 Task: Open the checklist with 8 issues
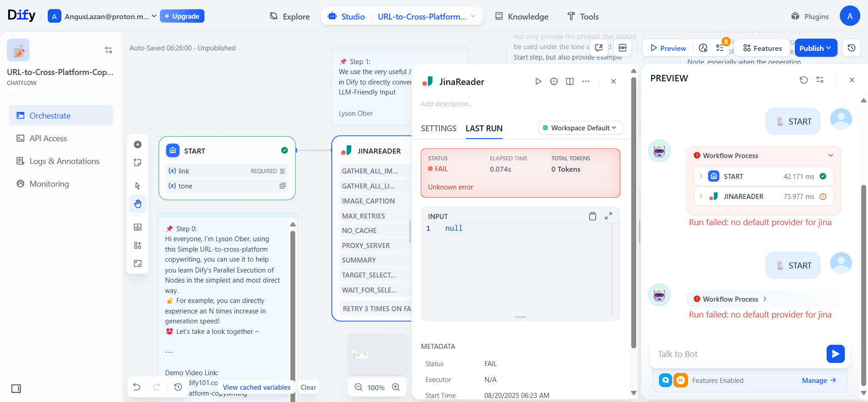click(x=720, y=48)
